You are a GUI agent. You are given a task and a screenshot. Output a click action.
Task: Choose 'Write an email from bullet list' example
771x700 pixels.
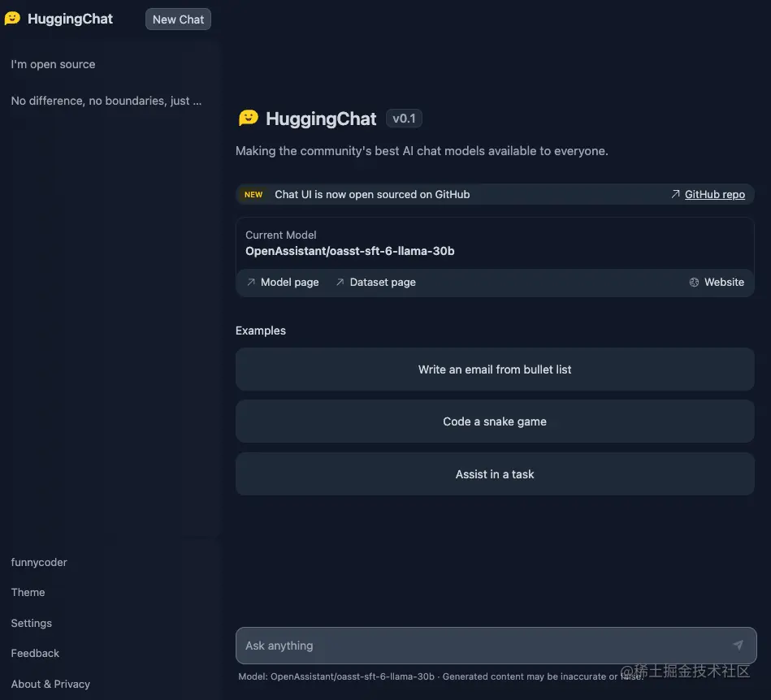point(495,369)
